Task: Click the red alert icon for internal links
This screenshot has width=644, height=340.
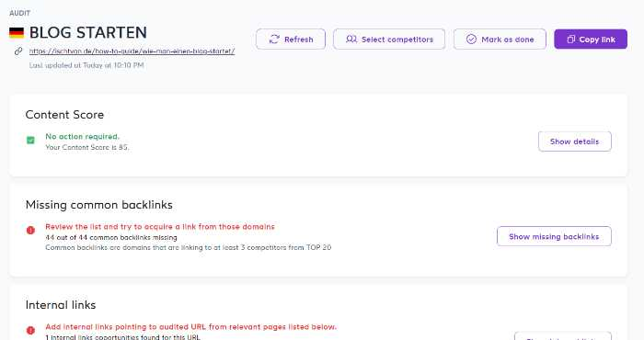Action: 30,330
